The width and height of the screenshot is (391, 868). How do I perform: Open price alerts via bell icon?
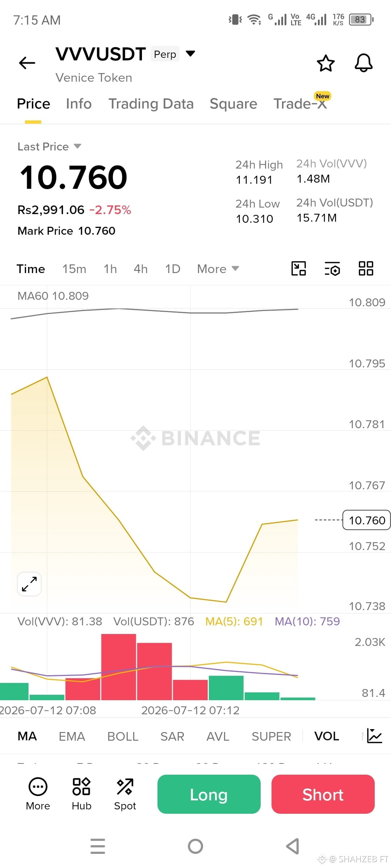[x=363, y=63]
